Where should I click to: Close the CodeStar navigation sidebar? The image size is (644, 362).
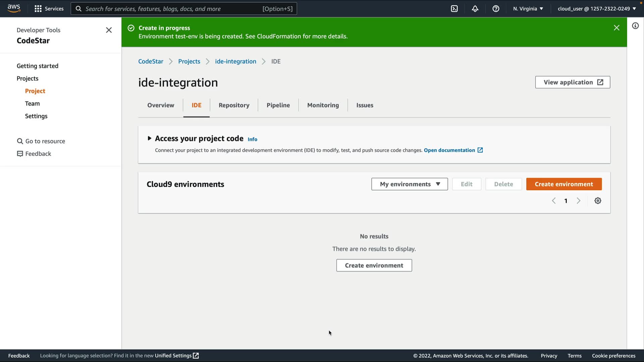coord(109,30)
